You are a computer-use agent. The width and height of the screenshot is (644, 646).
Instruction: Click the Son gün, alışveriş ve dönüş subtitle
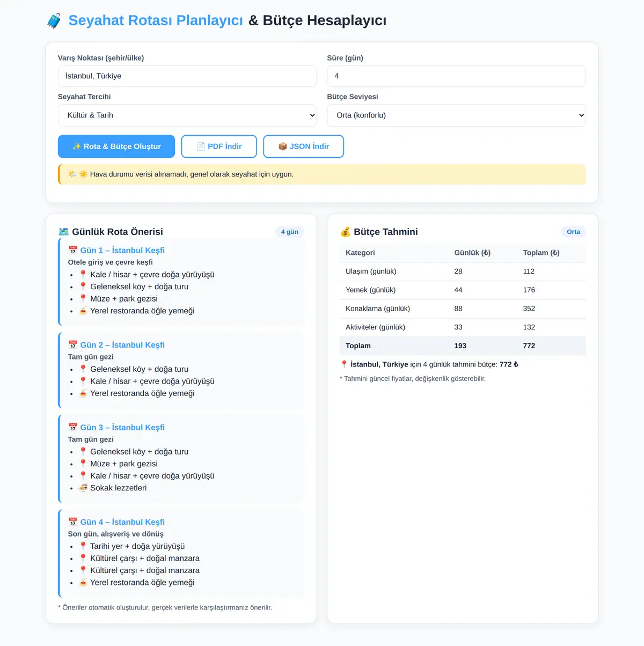click(x=116, y=534)
